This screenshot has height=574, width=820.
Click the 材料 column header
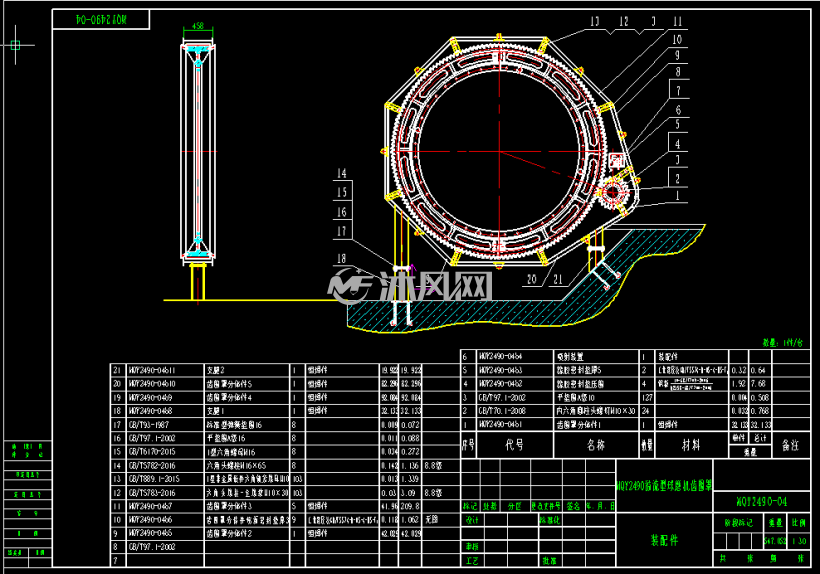(x=691, y=445)
